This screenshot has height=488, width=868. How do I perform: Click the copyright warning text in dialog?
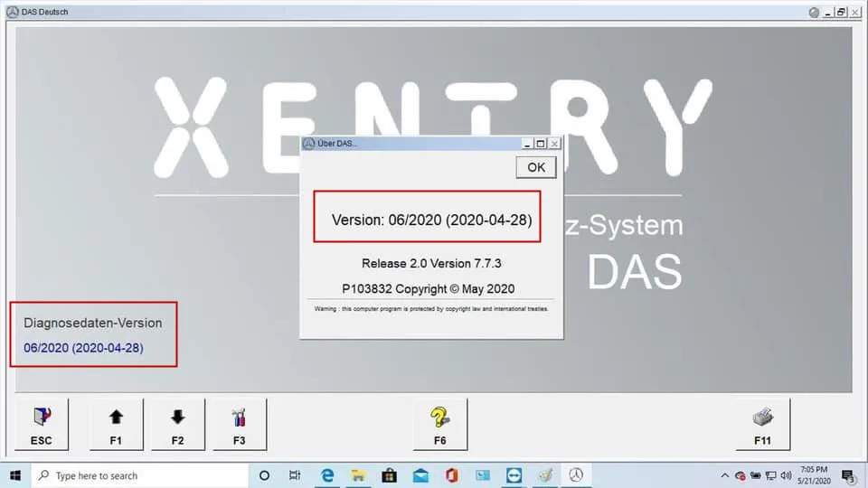coord(431,309)
